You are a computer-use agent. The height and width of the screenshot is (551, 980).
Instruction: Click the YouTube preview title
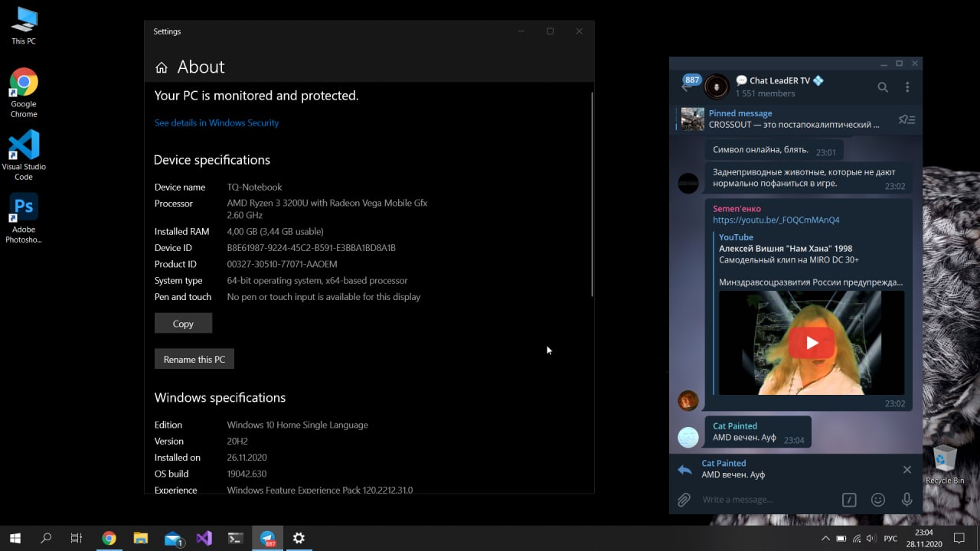point(786,249)
